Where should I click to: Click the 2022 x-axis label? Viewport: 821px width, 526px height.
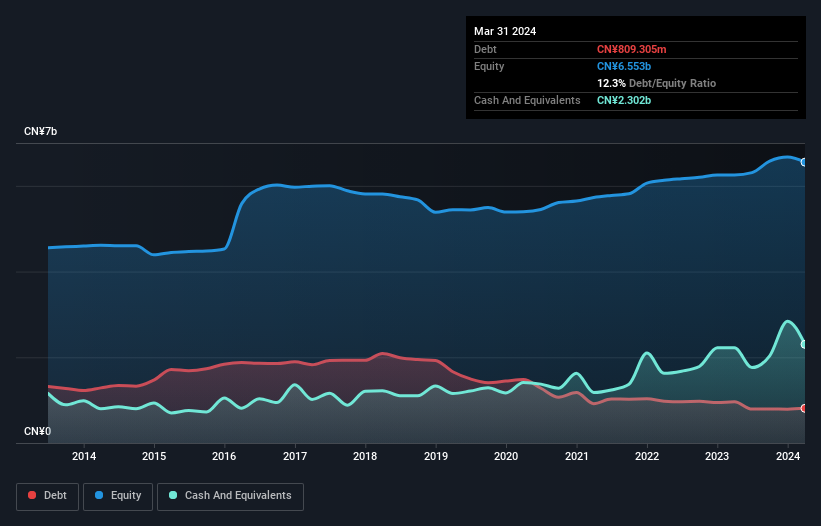647,456
